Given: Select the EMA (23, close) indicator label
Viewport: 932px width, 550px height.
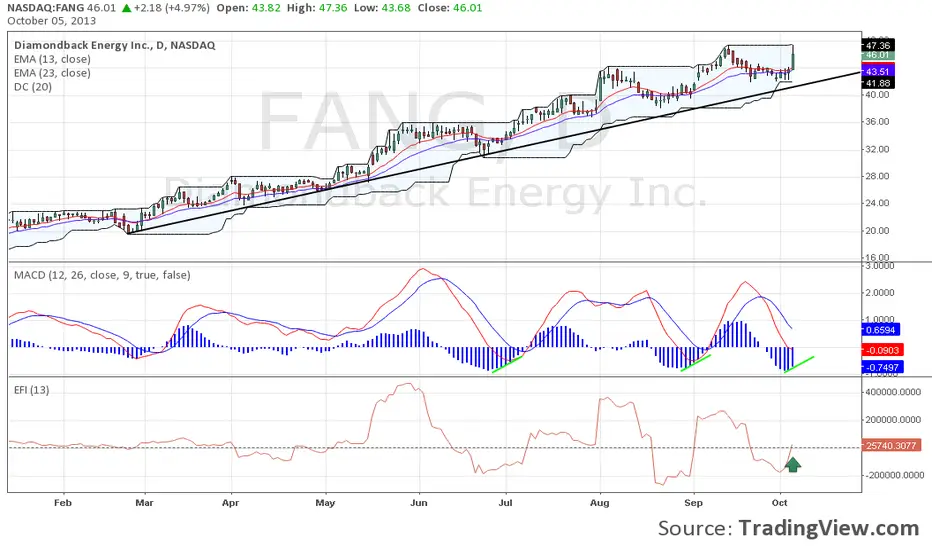Looking at the screenshot, I should (x=52, y=73).
